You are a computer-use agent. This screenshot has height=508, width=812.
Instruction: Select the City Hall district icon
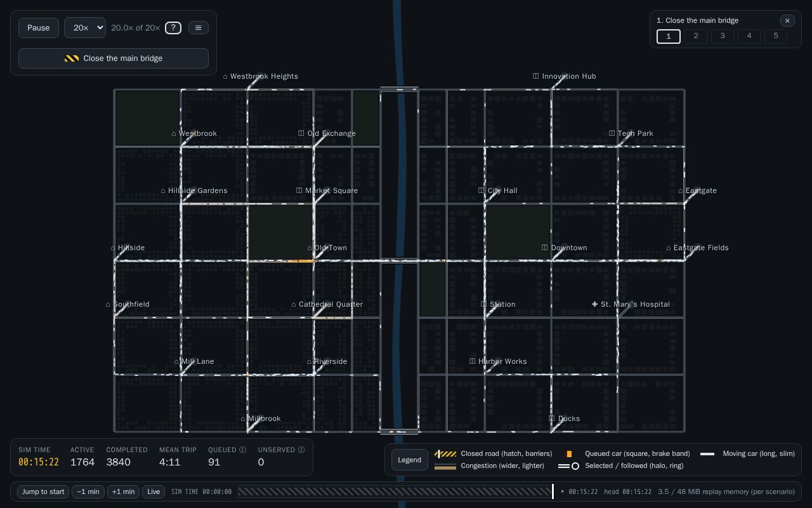[x=481, y=190]
